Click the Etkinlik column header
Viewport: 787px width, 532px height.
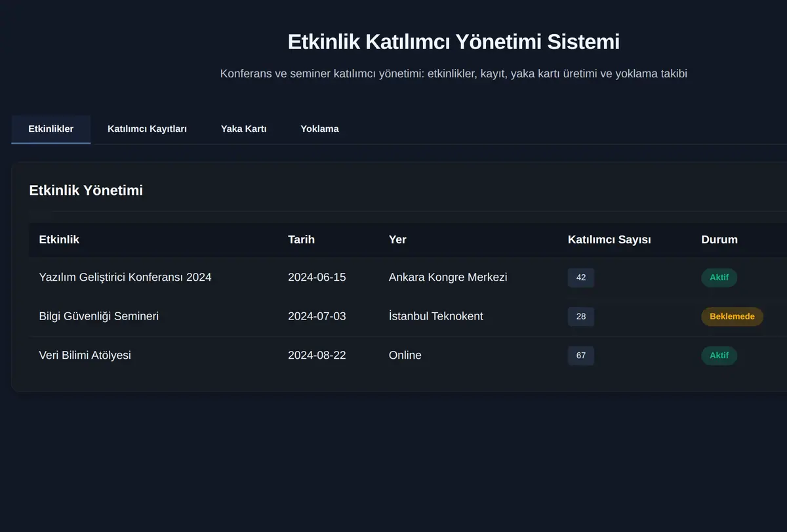pos(59,239)
